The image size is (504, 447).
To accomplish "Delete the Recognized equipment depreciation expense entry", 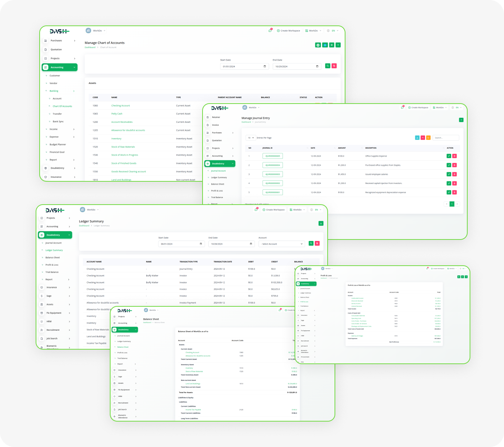I will tap(455, 192).
